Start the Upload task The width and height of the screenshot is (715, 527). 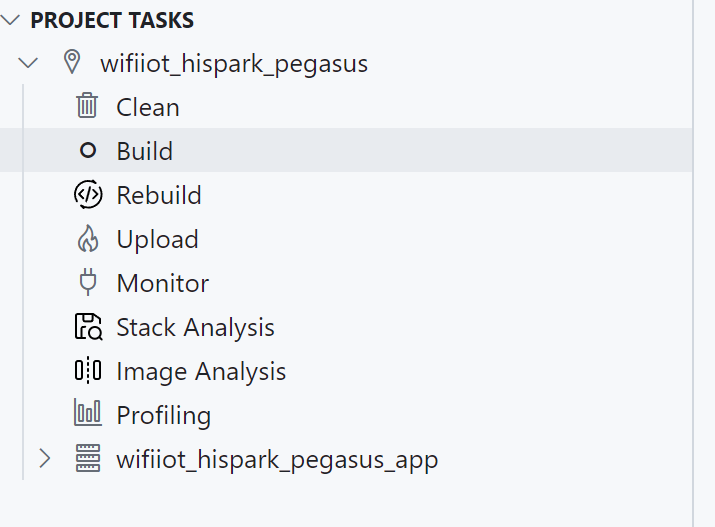pyautogui.click(x=158, y=240)
